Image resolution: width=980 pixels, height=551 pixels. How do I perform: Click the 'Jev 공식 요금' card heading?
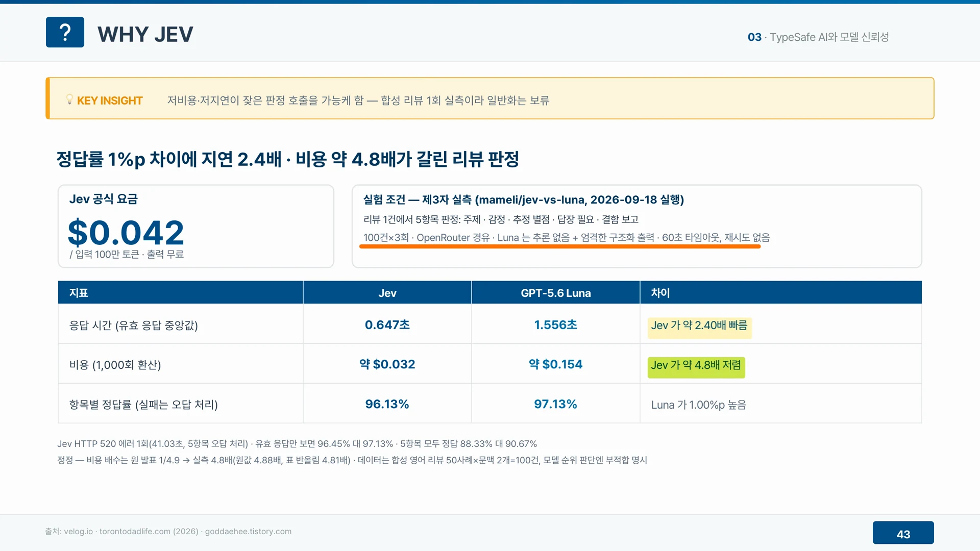tap(104, 199)
